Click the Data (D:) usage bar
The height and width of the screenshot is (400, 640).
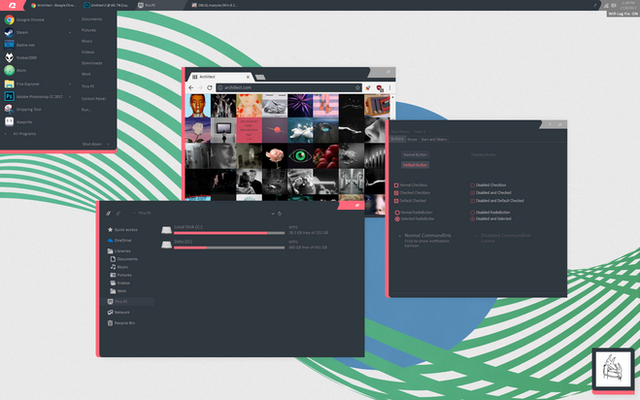click(229, 247)
